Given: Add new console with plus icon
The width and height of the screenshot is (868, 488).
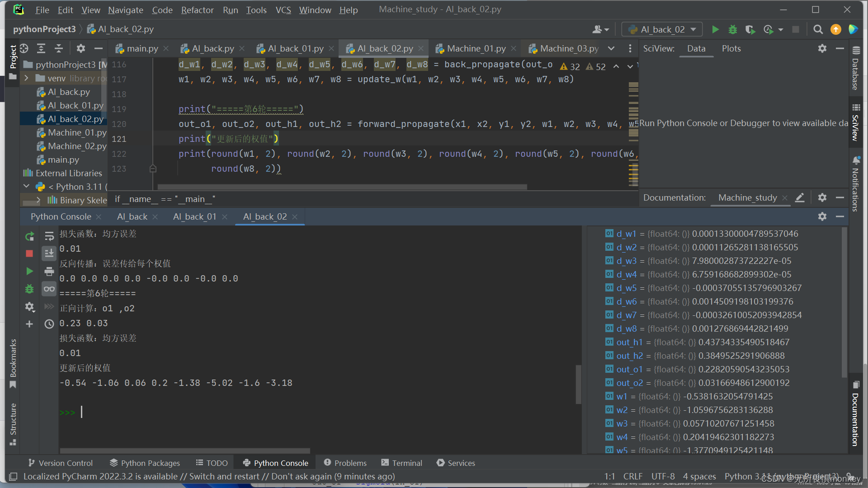Looking at the screenshot, I should (29, 324).
